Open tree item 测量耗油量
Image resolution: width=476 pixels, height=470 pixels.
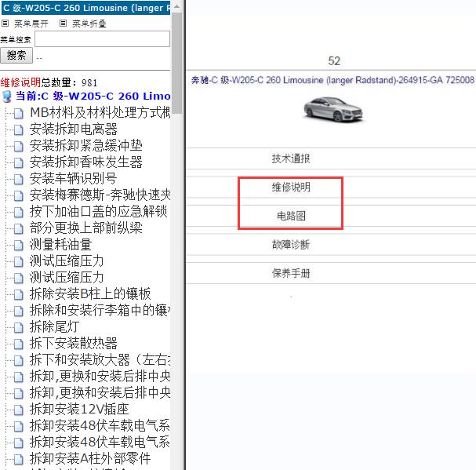[60, 244]
